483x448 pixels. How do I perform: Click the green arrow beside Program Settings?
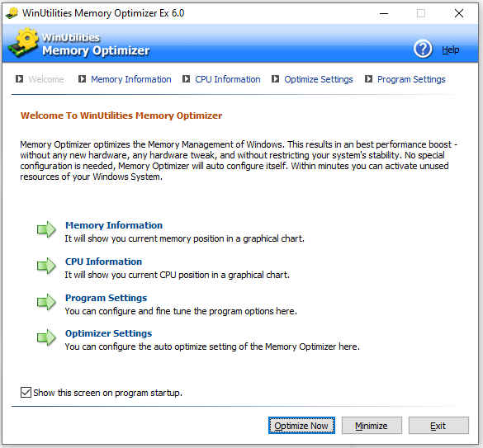click(x=46, y=302)
